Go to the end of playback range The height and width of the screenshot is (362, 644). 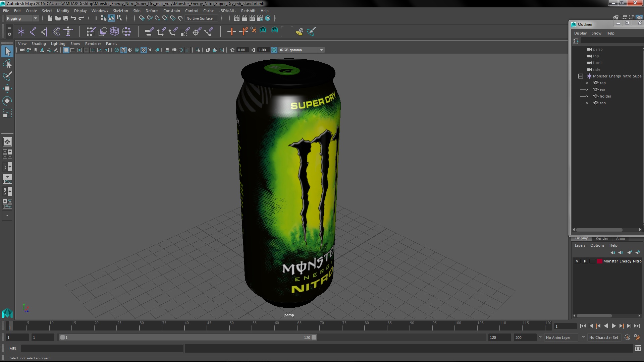pos(637,326)
